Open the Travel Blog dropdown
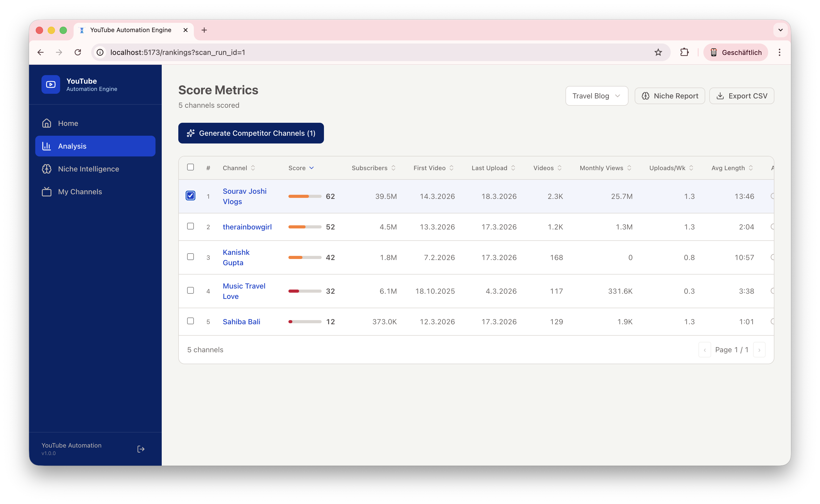Image resolution: width=820 pixels, height=504 pixels. [596, 96]
